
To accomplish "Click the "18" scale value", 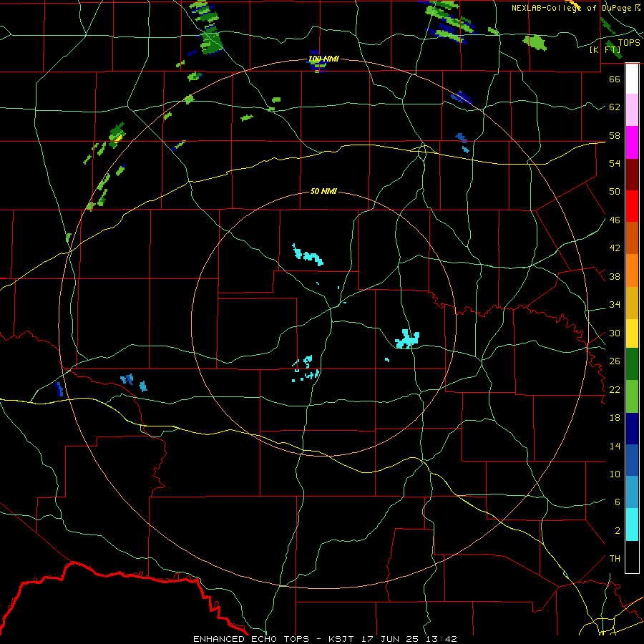I will (x=615, y=418).
